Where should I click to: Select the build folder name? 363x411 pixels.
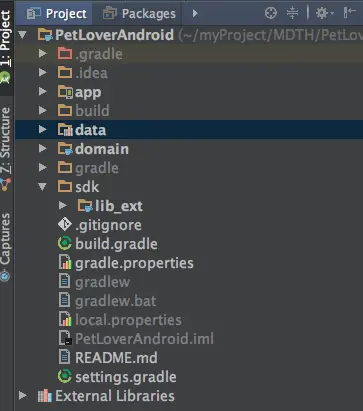point(92,111)
